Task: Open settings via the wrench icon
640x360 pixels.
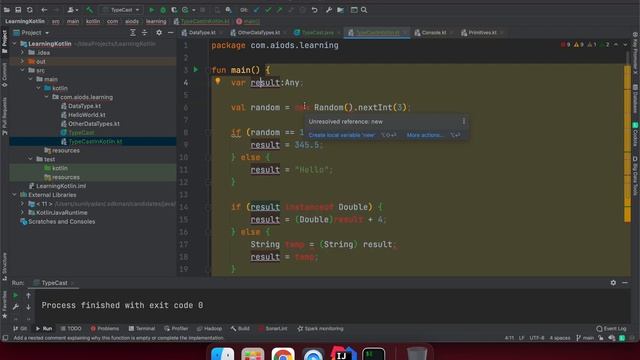Action: (x=329, y=10)
